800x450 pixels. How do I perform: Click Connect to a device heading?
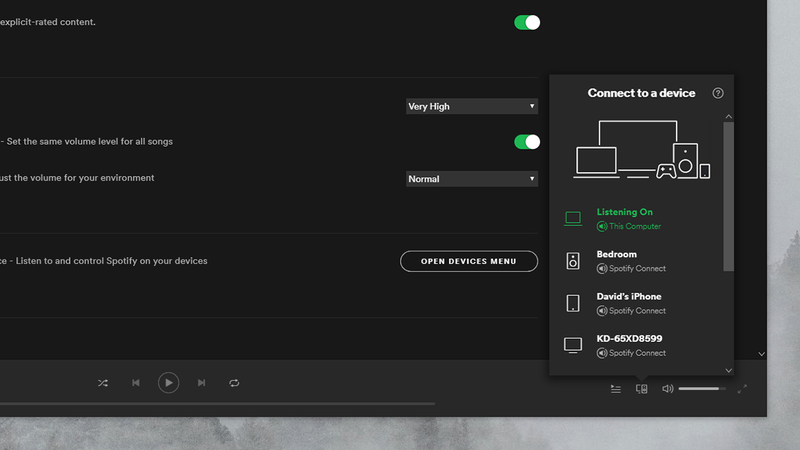click(641, 93)
